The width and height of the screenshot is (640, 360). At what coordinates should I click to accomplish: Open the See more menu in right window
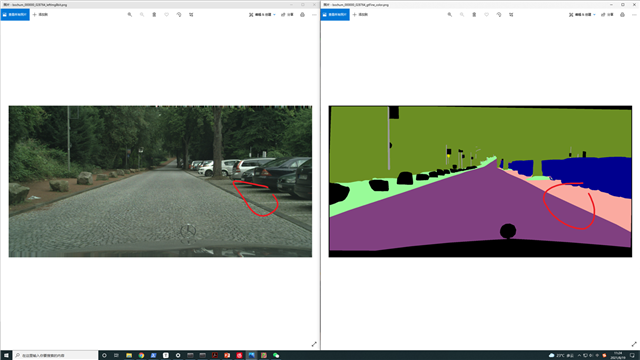coord(634,15)
